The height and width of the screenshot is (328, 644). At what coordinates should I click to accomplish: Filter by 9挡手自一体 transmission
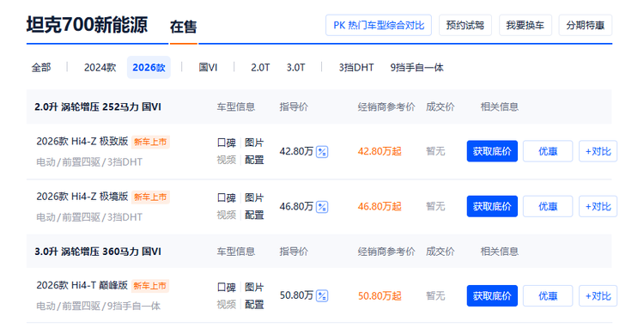coord(416,67)
